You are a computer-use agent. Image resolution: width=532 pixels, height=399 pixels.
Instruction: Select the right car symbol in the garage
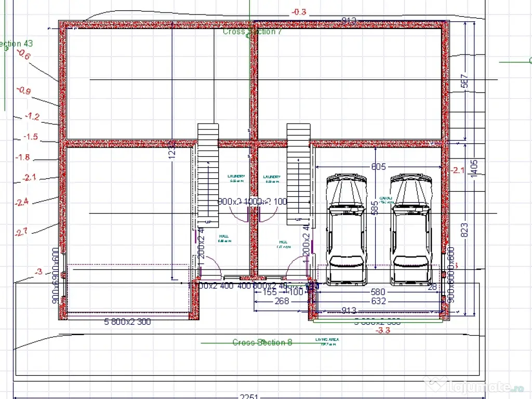click(411, 229)
